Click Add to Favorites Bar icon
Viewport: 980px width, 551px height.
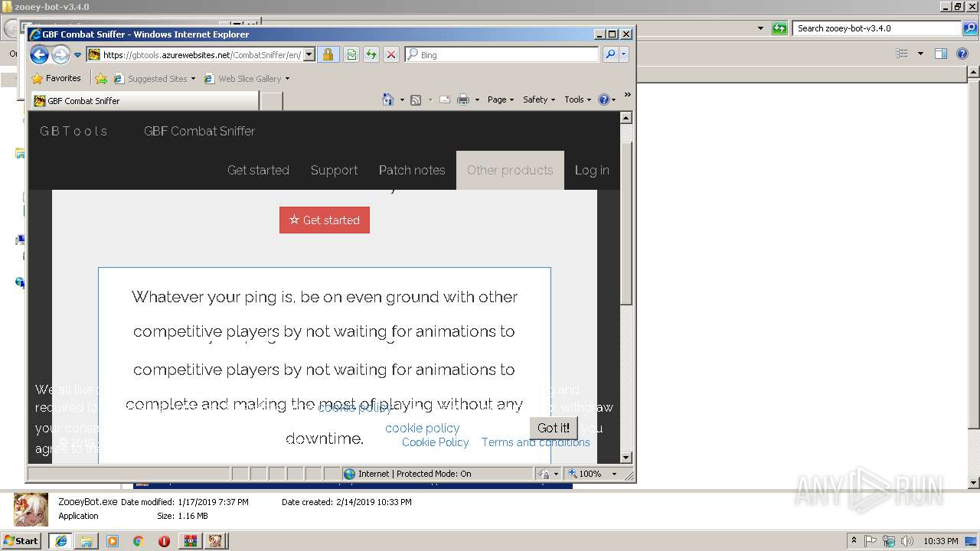pos(101,78)
